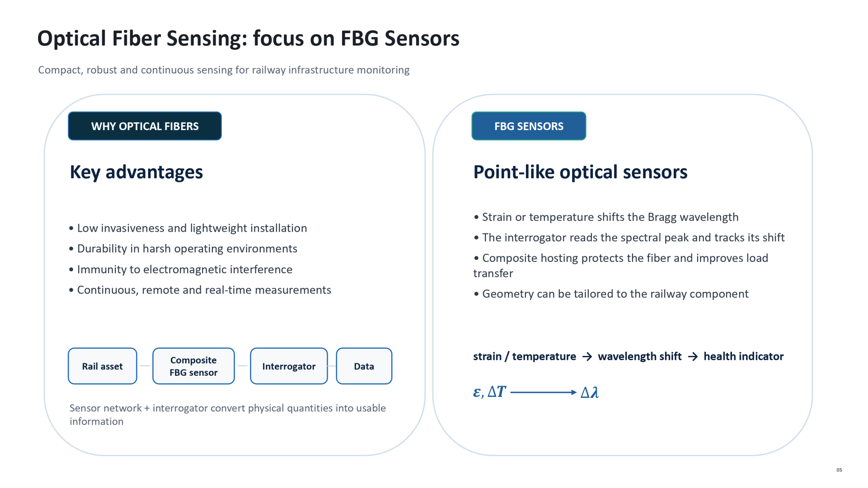The height and width of the screenshot is (488, 868).
Task: Click the long blue arrow in the formula
Action: pos(543,392)
